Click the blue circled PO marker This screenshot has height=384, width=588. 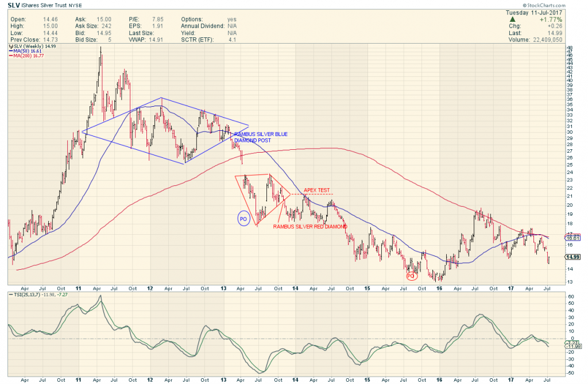coord(243,219)
